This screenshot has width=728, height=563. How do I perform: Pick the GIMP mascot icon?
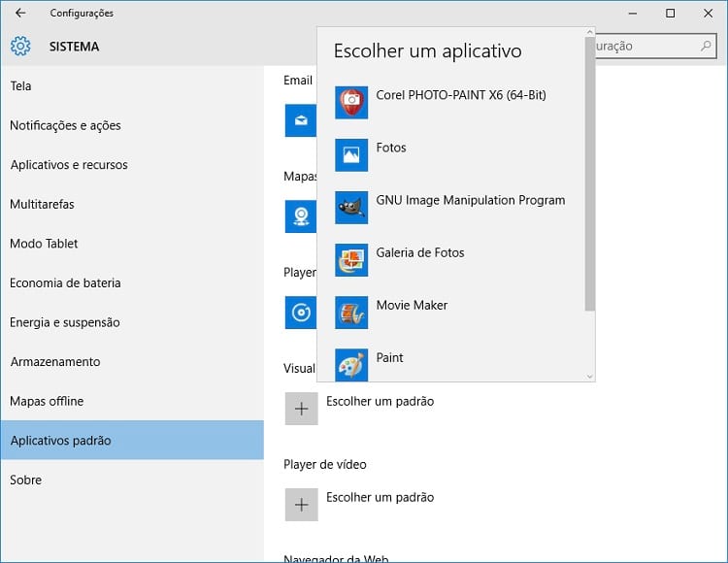pyautogui.click(x=351, y=208)
